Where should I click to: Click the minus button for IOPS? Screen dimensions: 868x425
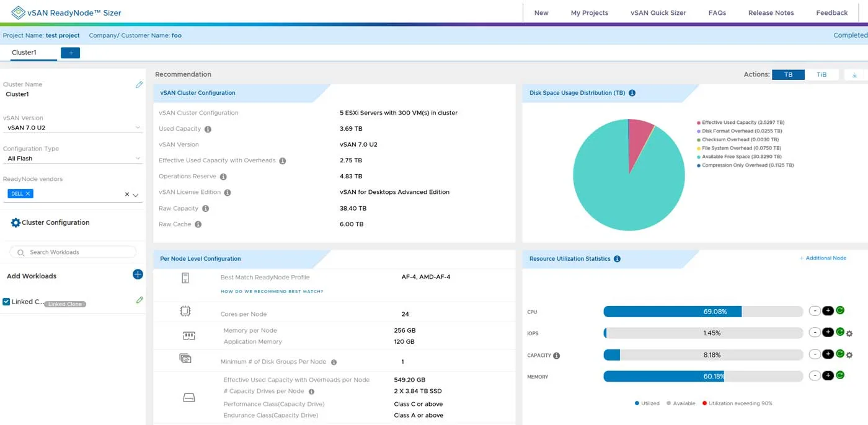point(815,333)
